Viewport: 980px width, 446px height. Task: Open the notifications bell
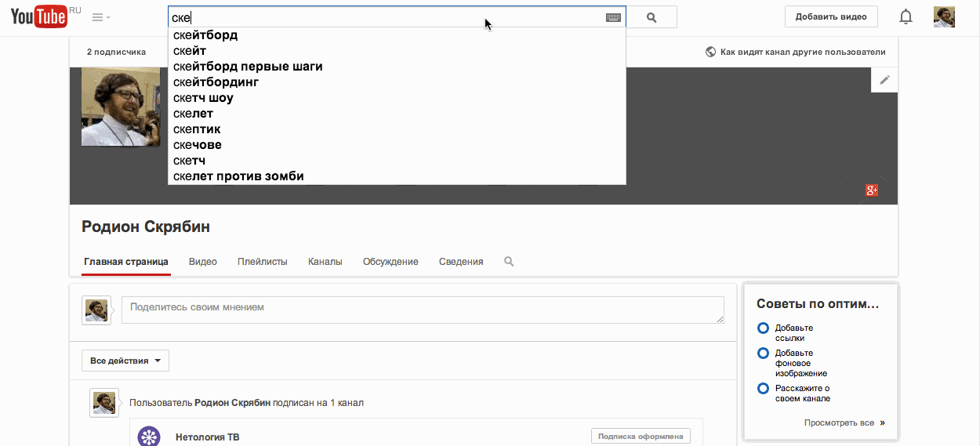(906, 17)
